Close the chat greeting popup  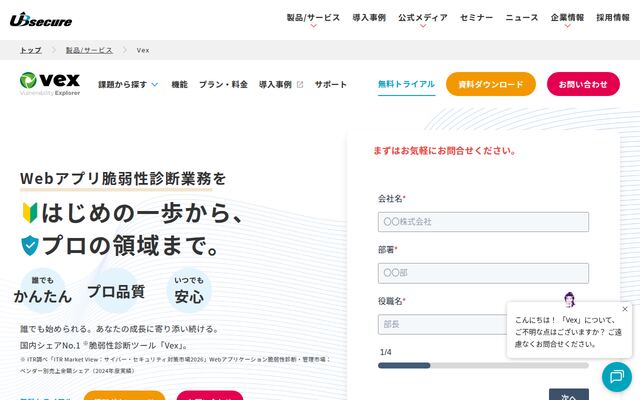(x=625, y=309)
